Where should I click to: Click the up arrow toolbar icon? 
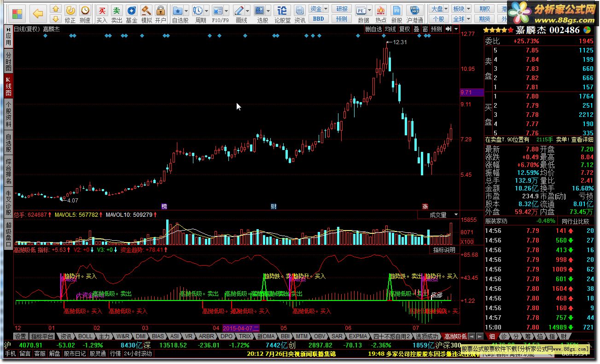coord(56,9)
